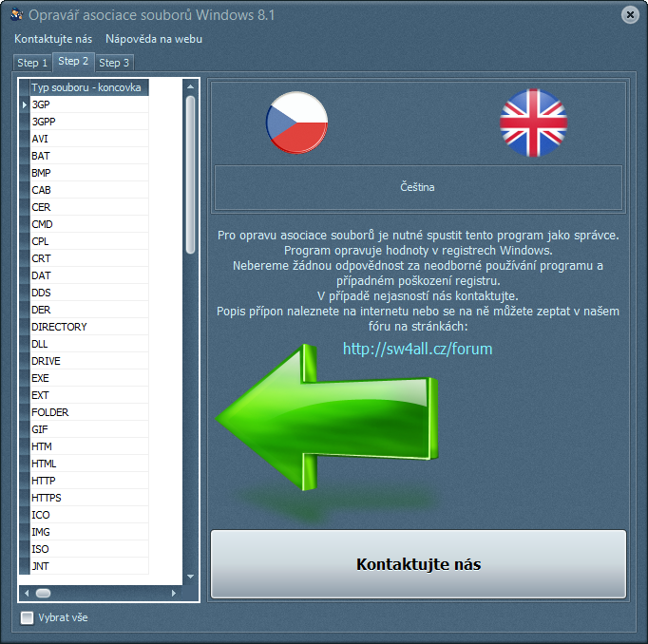Click the Typ souboru - koncovka column header
Image resolution: width=648 pixels, height=644 pixels.
[x=89, y=87]
